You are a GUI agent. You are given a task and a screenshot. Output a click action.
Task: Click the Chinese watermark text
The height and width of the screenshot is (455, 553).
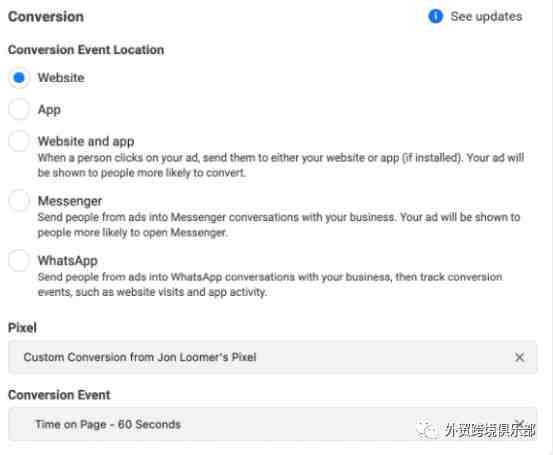[490, 430]
